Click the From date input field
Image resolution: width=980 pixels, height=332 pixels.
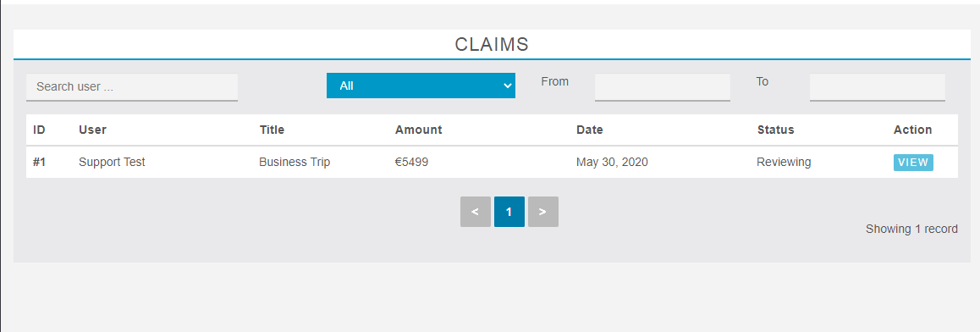(662, 87)
